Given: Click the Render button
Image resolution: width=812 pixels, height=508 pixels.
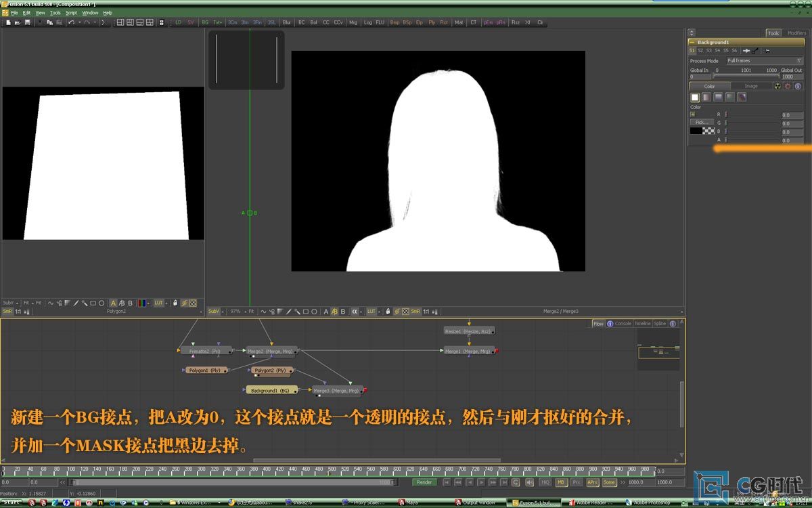Looking at the screenshot, I should click(424, 482).
